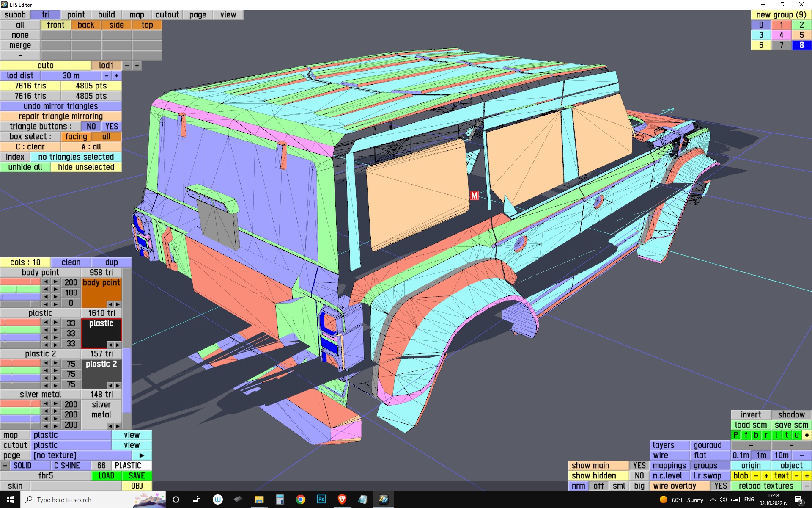Switch to the cutout tab

pyautogui.click(x=167, y=15)
